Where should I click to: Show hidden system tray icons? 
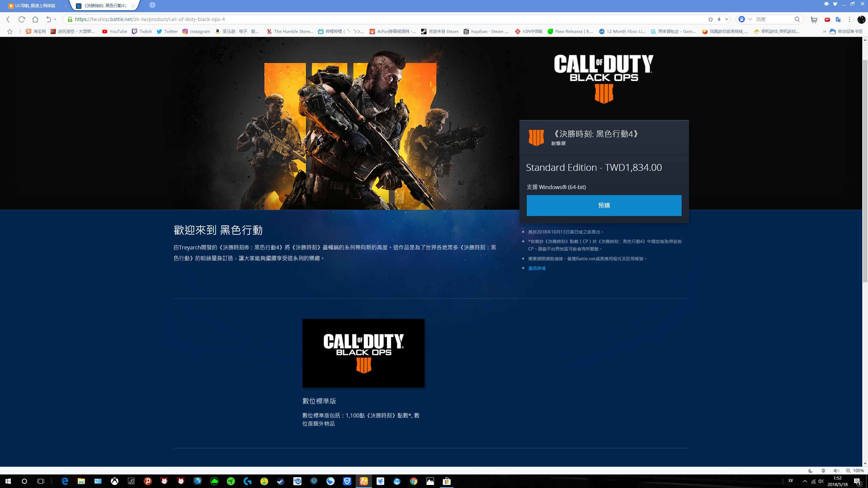pyautogui.click(x=805, y=481)
